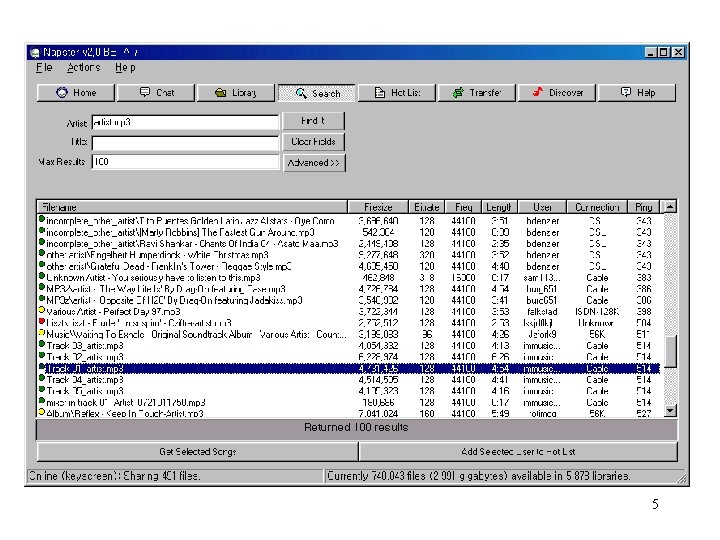
Task: Select the Marty Robbins Fastest Gun Around row
Action: 349,232
